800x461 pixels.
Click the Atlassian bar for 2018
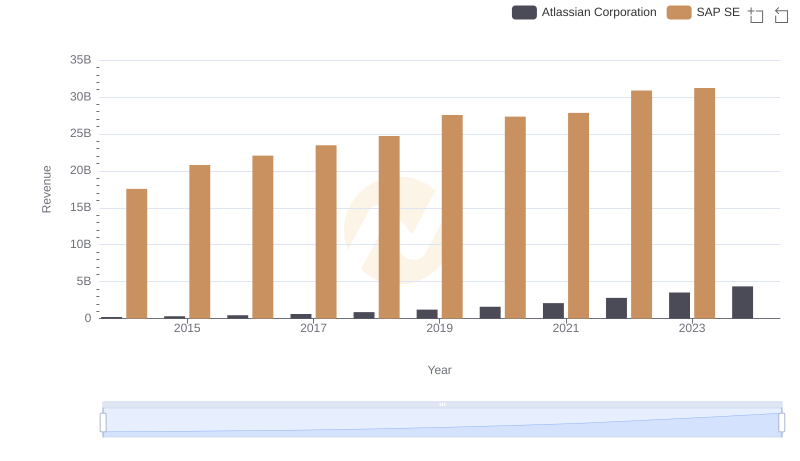(364, 315)
